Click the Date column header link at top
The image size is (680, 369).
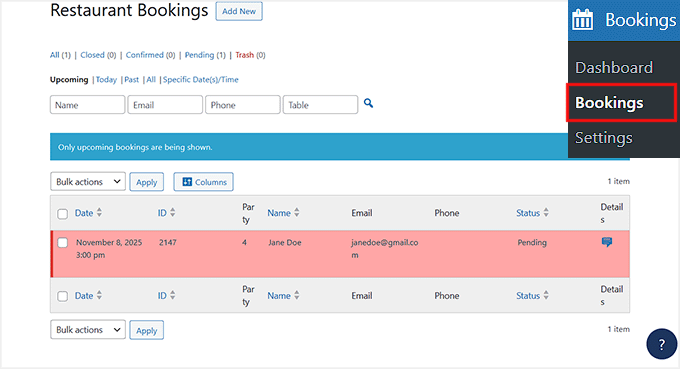tap(84, 213)
